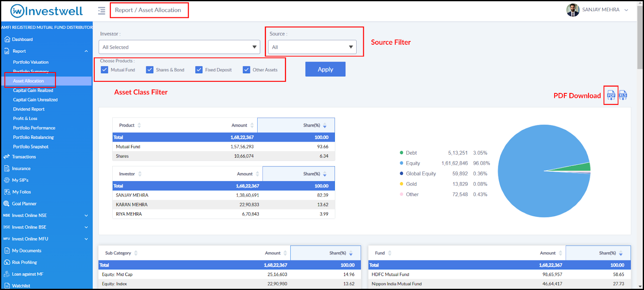This screenshot has height=290, width=644.
Task: Collapse the Report menu chevron
Action: (x=86, y=51)
